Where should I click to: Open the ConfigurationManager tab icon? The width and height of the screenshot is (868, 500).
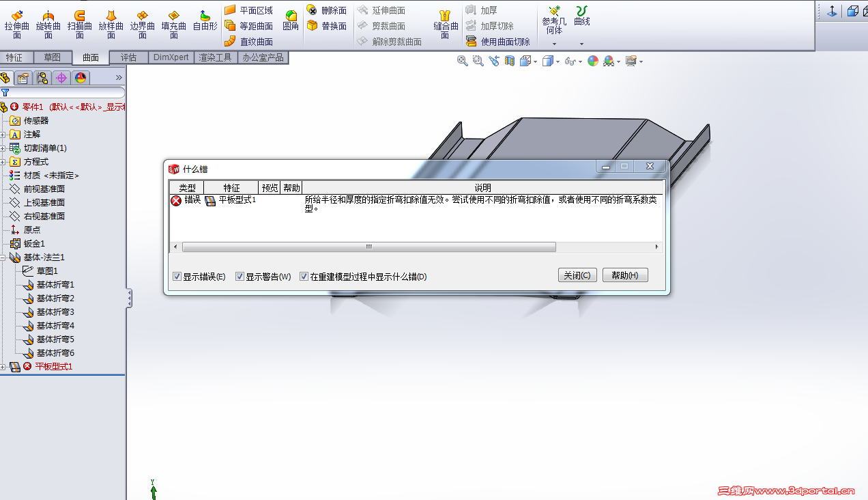tap(42, 78)
